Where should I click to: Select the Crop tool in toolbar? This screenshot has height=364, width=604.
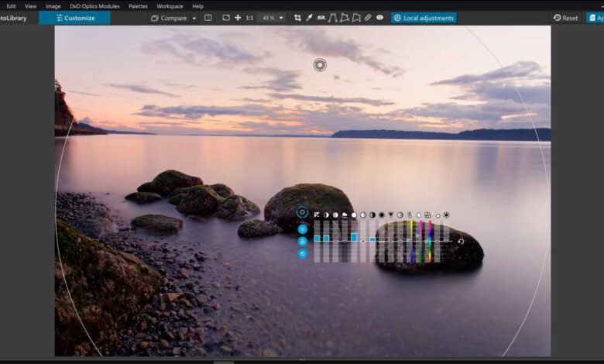(298, 18)
